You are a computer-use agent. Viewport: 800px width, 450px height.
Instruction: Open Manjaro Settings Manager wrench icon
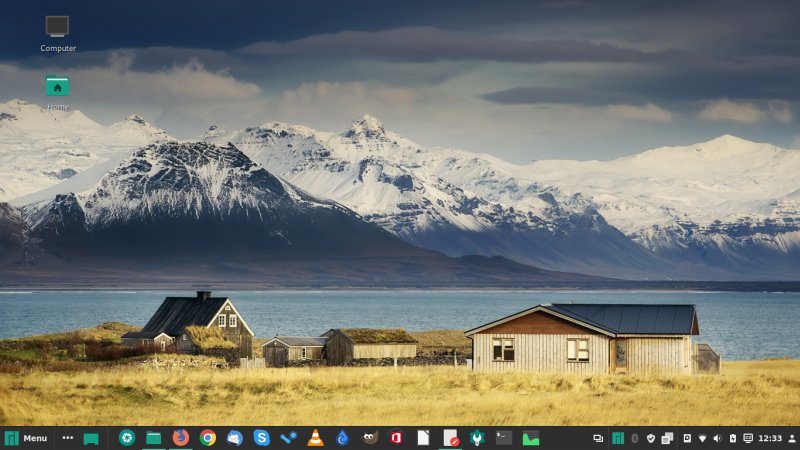click(477, 438)
